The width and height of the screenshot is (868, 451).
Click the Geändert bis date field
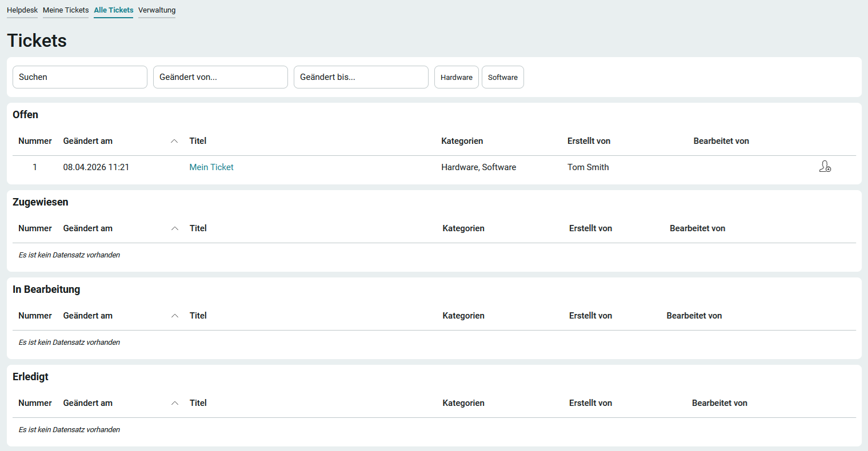pyautogui.click(x=361, y=77)
